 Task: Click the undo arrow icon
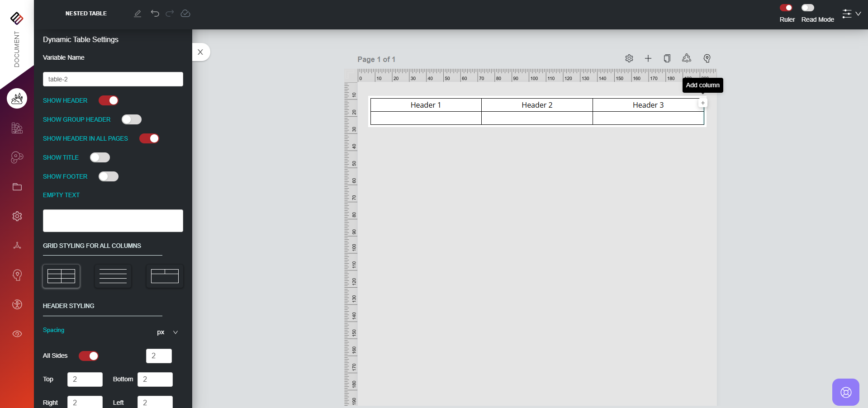tap(155, 14)
